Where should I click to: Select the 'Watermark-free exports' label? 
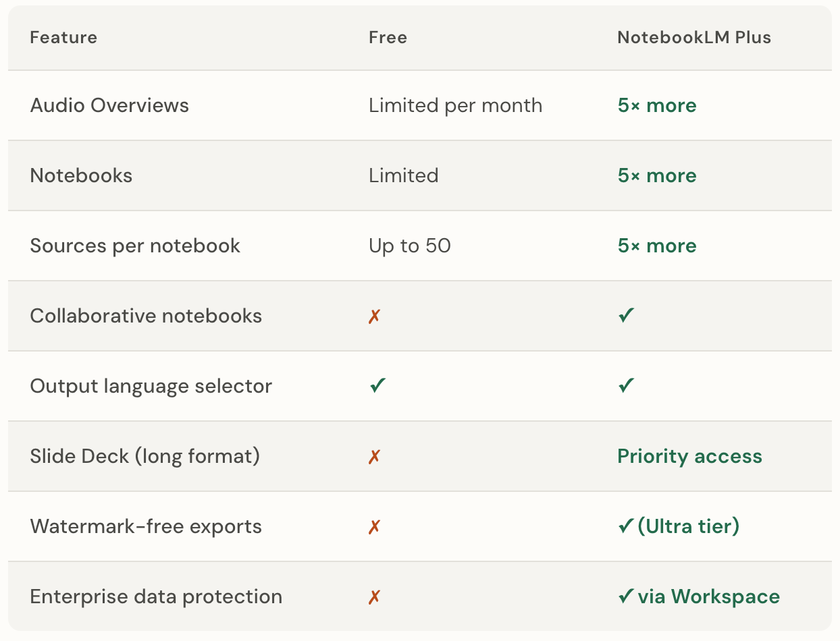pos(146,526)
